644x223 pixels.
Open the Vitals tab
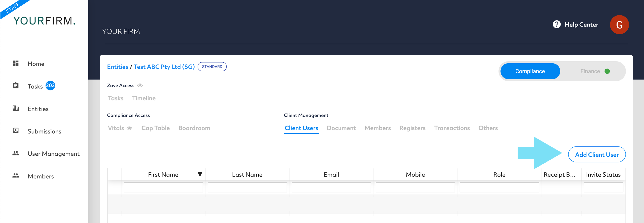click(x=116, y=128)
